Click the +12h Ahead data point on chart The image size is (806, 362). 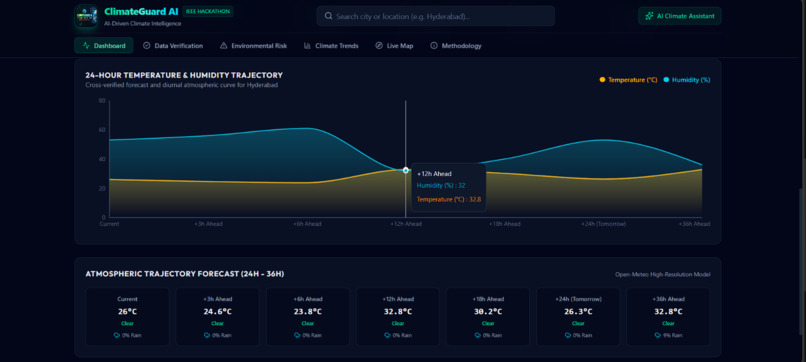pyautogui.click(x=406, y=170)
